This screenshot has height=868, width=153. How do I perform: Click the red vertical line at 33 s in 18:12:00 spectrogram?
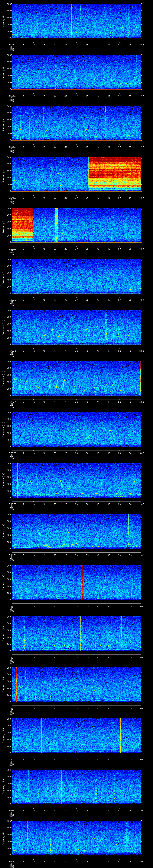(82, 582)
